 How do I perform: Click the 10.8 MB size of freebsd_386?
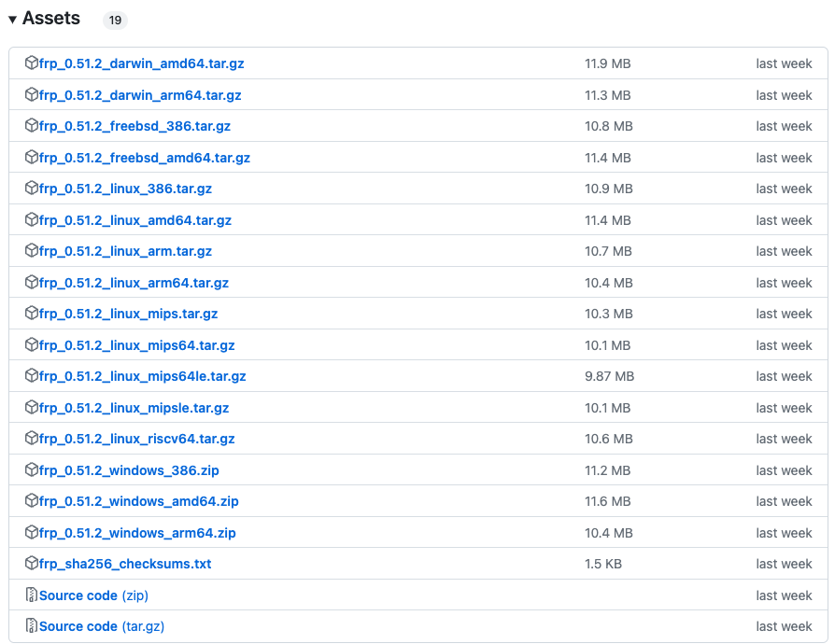609,126
